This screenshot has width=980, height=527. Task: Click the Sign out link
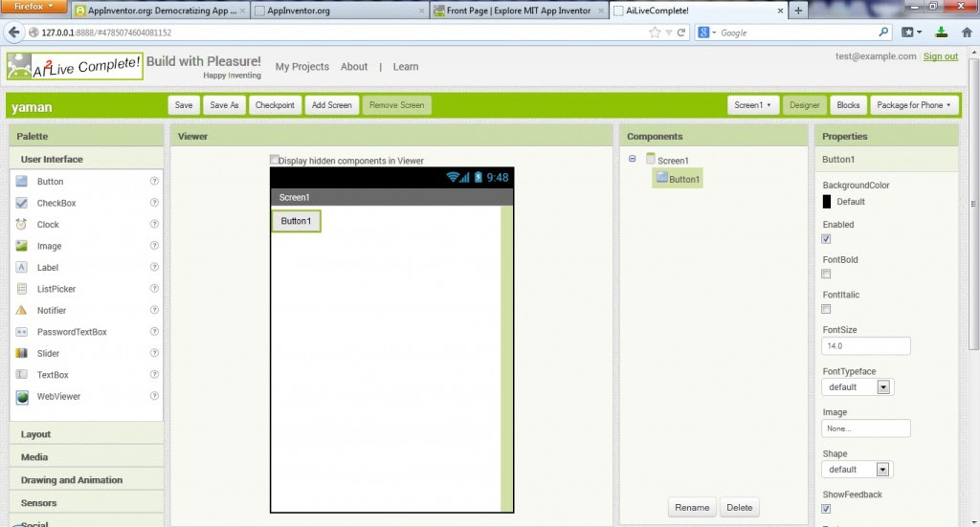pos(941,56)
